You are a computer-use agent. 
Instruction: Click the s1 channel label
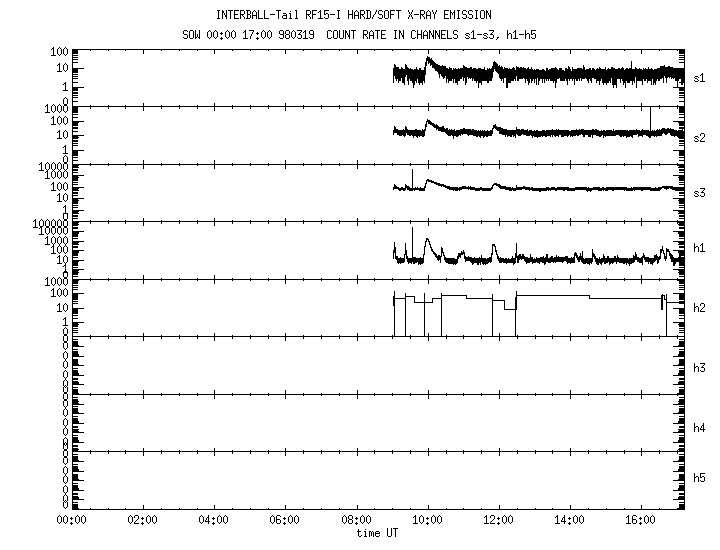701,78
